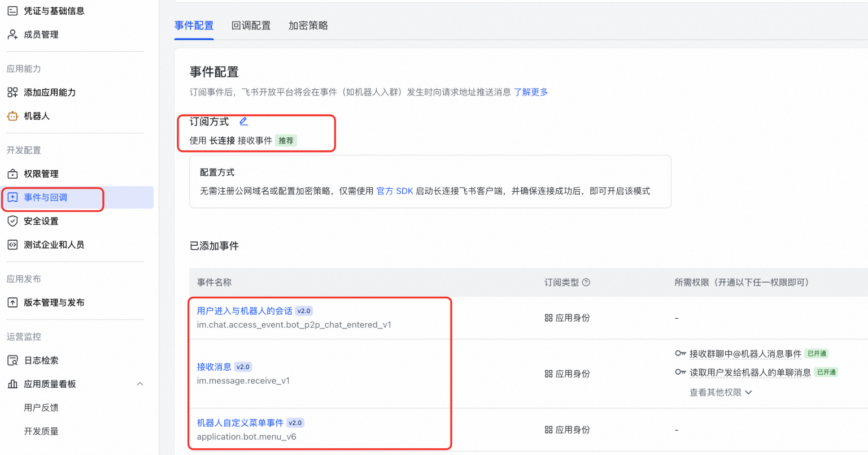Click the 推荐 tag
Image resolution: width=868 pixels, height=455 pixels.
[x=286, y=141]
